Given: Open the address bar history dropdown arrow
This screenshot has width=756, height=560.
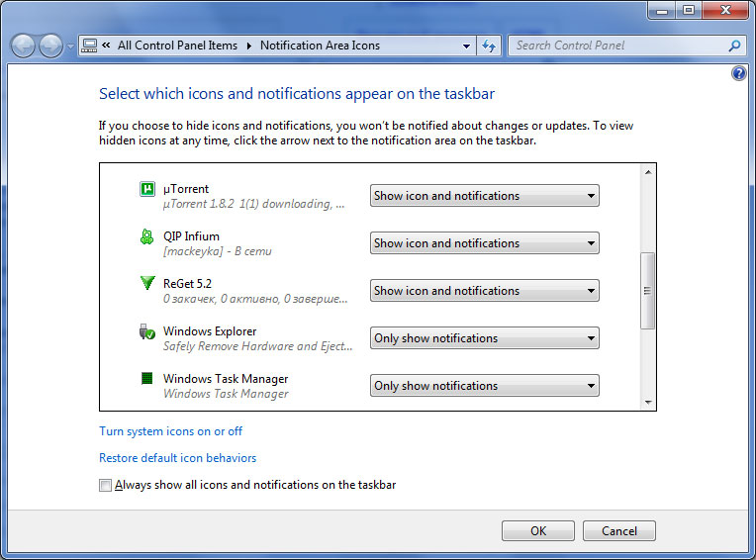Looking at the screenshot, I should click(466, 47).
